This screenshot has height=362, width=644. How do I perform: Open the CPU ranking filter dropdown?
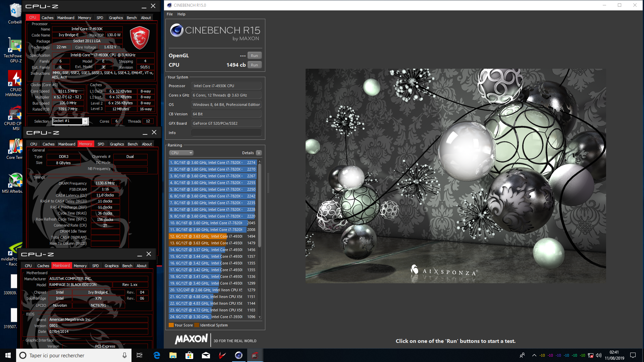[181, 153]
